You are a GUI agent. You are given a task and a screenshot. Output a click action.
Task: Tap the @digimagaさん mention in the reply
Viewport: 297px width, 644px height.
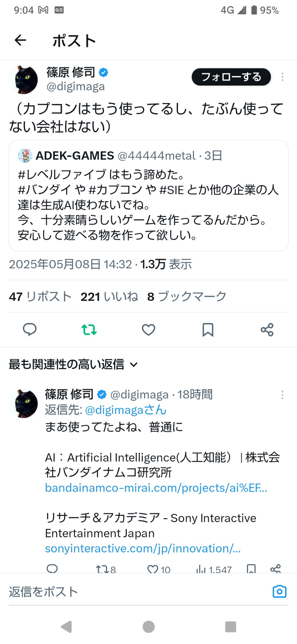coord(126,410)
